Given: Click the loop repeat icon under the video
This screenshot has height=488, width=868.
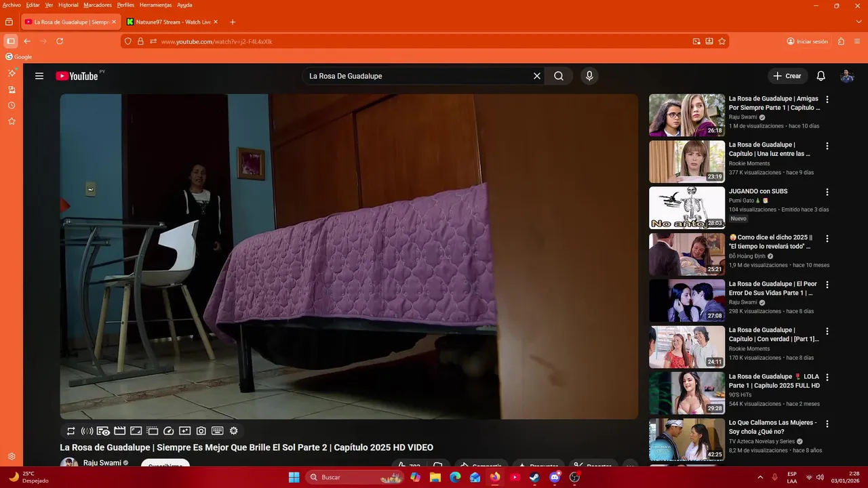Looking at the screenshot, I should [x=71, y=431].
